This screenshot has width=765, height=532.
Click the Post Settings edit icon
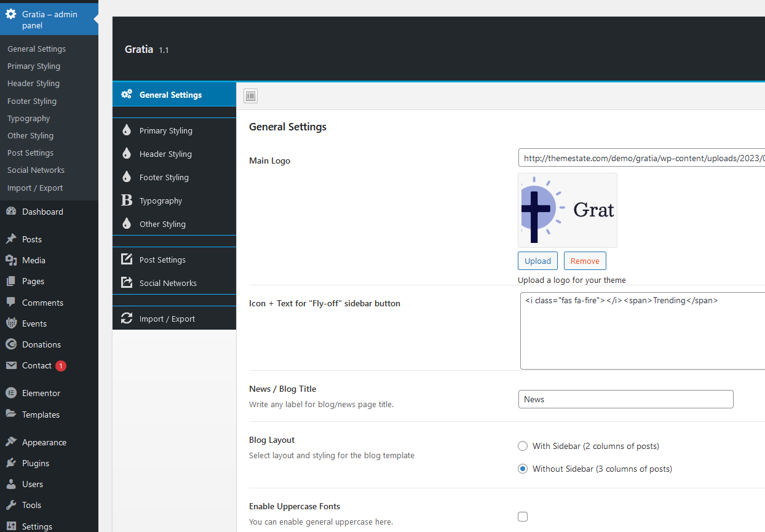[127, 260]
